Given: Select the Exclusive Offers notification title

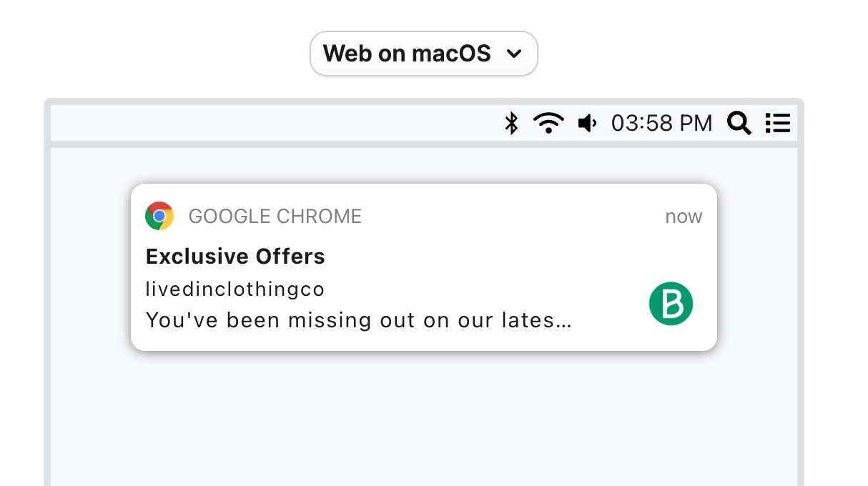Looking at the screenshot, I should pyautogui.click(x=235, y=256).
